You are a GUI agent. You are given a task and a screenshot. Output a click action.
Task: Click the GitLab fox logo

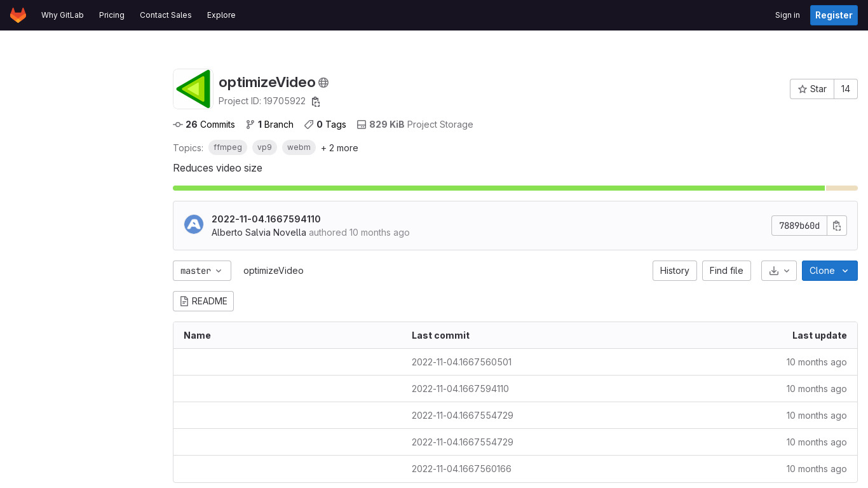point(18,15)
